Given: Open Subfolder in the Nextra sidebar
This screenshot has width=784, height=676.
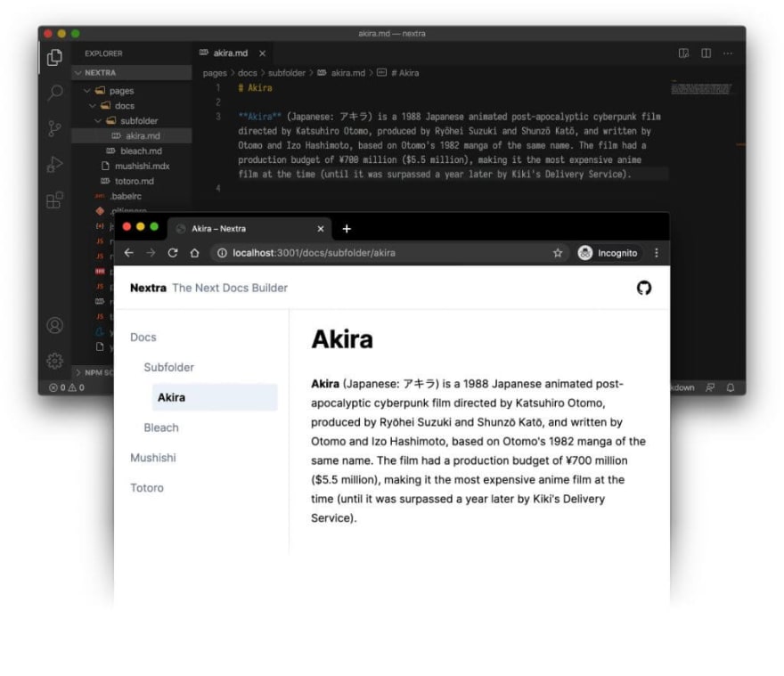Looking at the screenshot, I should click(x=168, y=368).
